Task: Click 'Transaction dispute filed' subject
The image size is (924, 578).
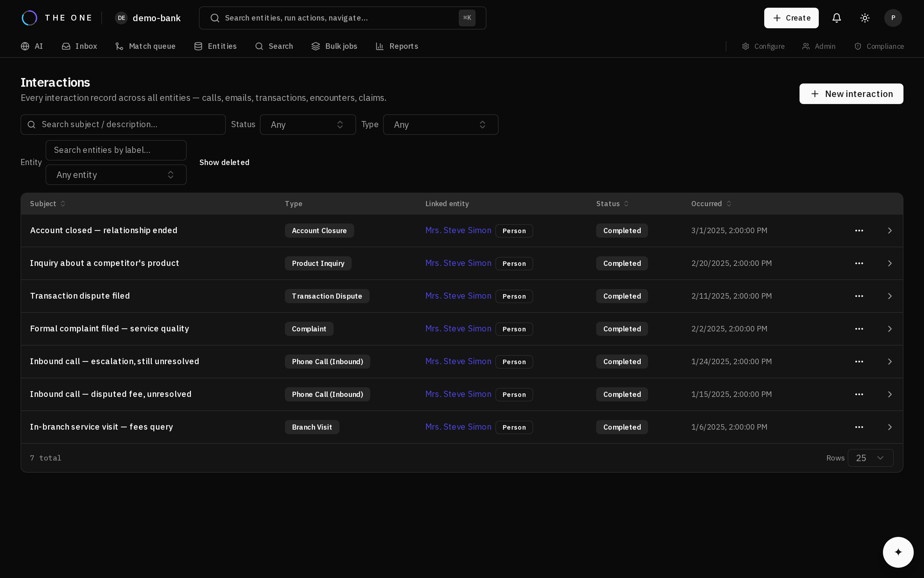Action: click(80, 296)
